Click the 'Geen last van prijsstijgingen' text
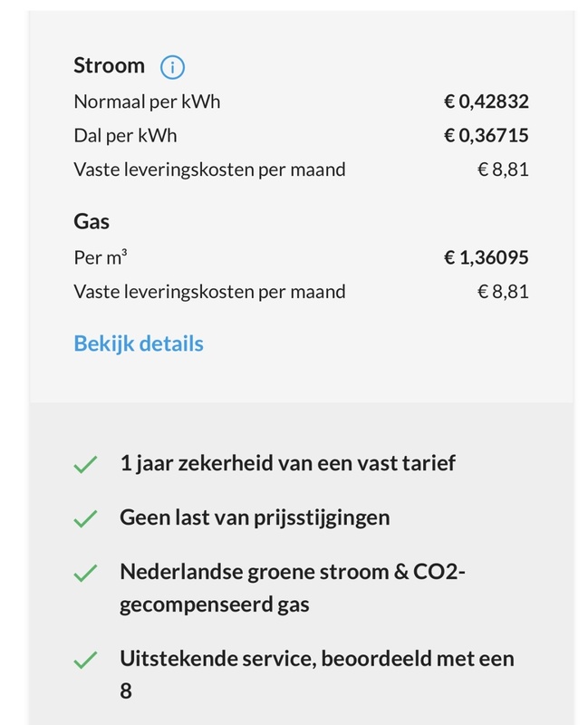This screenshot has width=588, height=725. [x=255, y=518]
